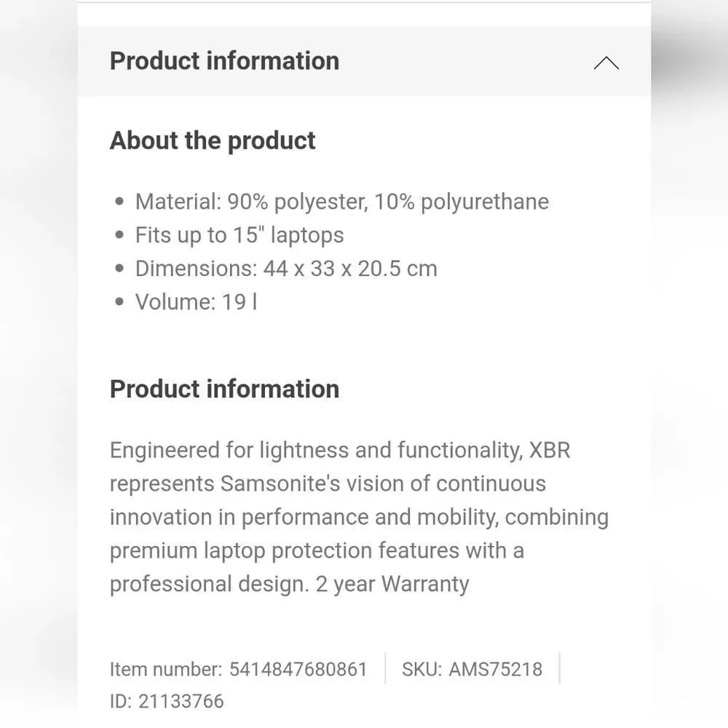The image size is (728, 728).
Task: Click the bullet dot before Material
Action: [x=119, y=202]
